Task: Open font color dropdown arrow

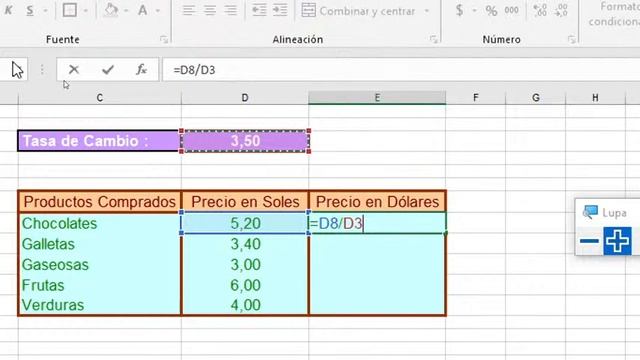Action: (158, 10)
